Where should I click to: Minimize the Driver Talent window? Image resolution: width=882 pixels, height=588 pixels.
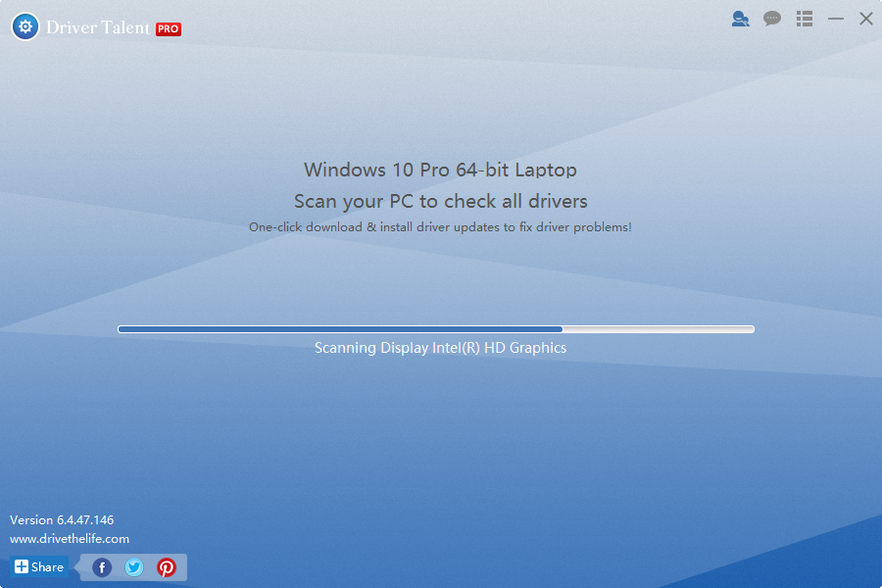(835, 19)
